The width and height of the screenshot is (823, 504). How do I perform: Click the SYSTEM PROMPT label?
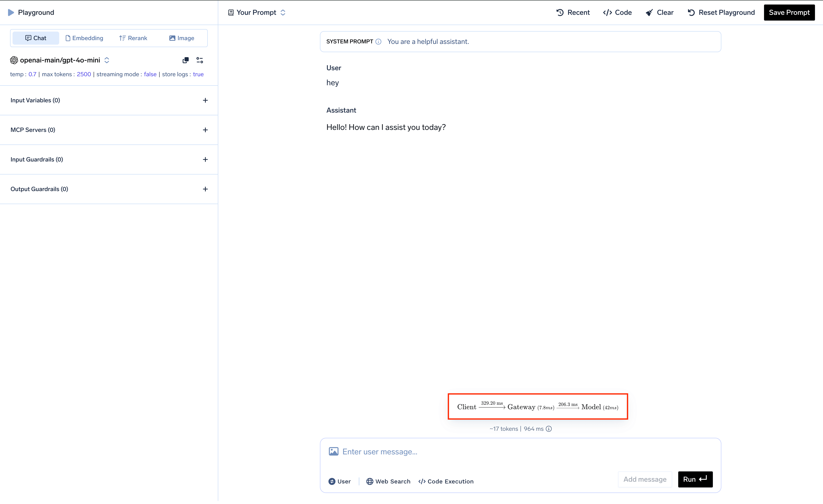pos(350,42)
